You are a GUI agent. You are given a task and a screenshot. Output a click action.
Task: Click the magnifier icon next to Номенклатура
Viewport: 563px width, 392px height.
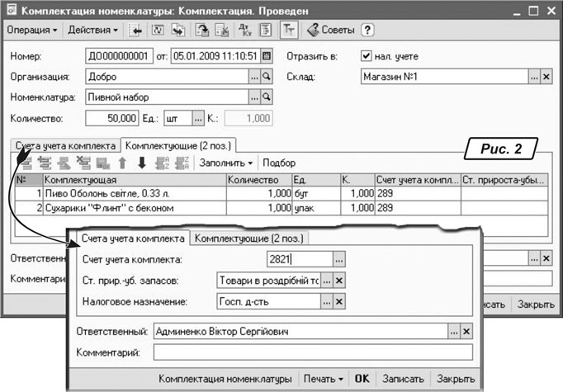[267, 97]
